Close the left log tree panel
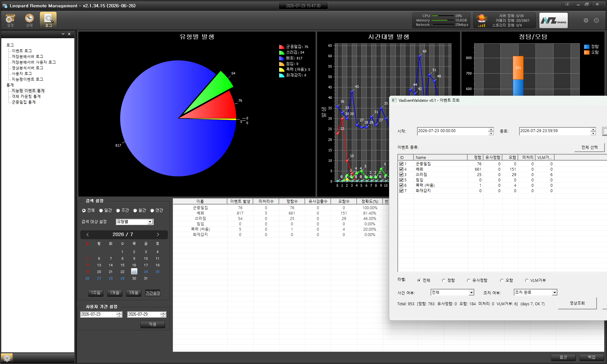 (x=69, y=34)
